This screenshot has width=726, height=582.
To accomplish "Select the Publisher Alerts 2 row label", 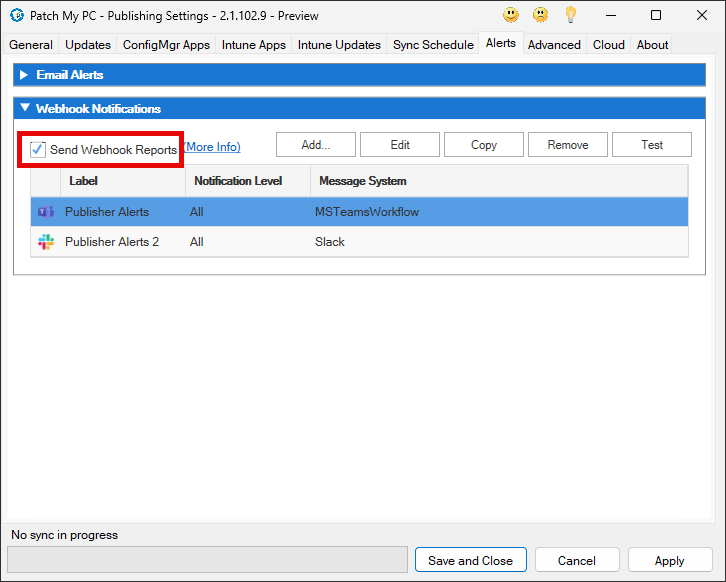I will [112, 242].
